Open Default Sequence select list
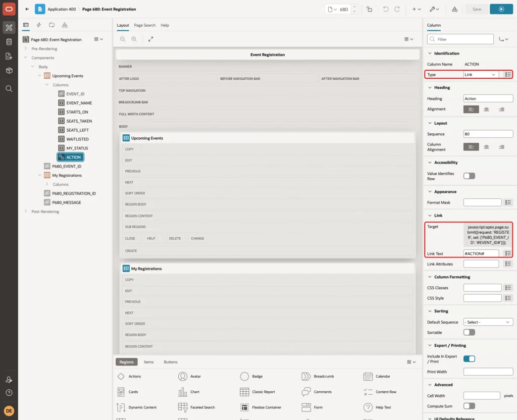Image resolution: width=517 pixels, height=420 pixels. tap(488, 322)
